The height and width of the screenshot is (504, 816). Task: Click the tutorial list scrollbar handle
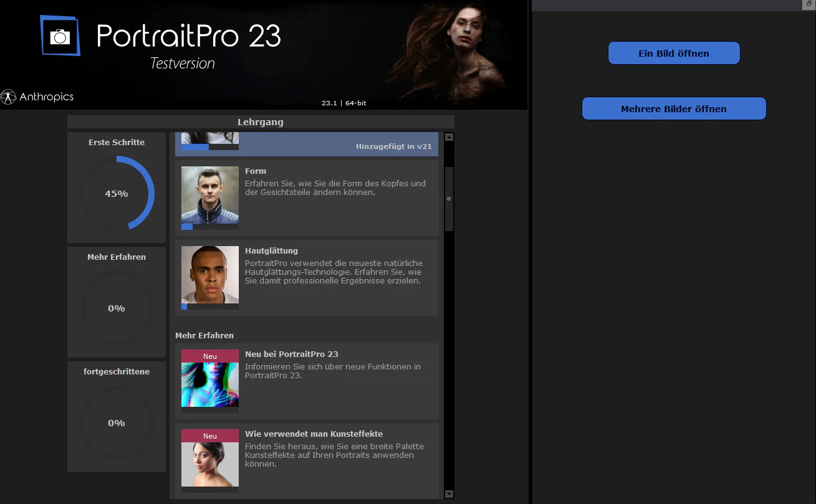(x=449, y=199)
